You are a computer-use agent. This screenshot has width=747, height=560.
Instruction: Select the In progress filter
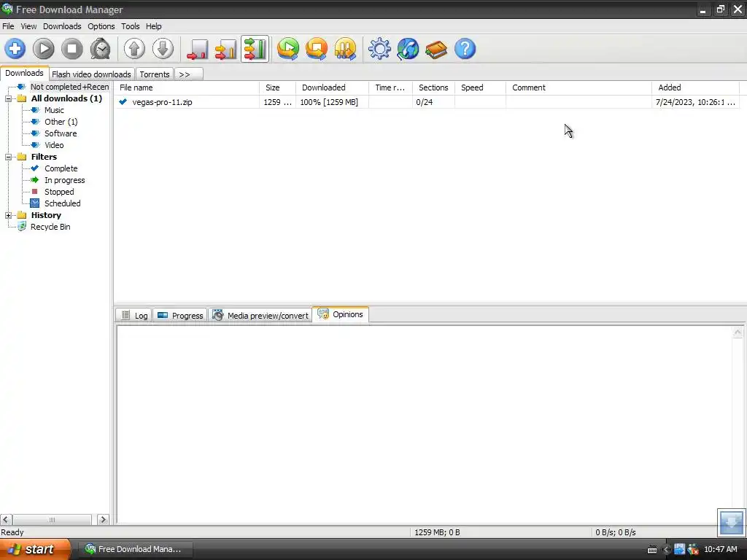pos(65,180)
